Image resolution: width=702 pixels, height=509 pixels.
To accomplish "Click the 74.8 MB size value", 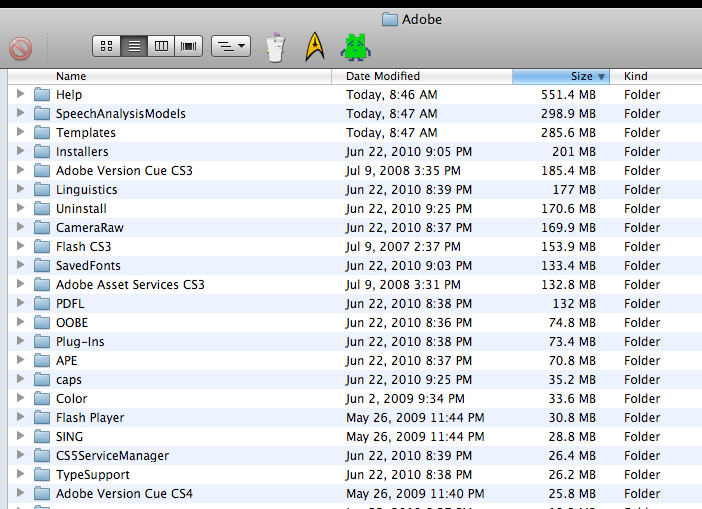I will pos(572,323).
